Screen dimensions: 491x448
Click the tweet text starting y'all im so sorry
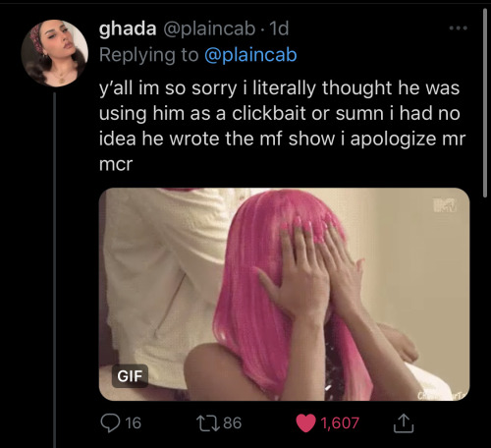coord(282,126)
